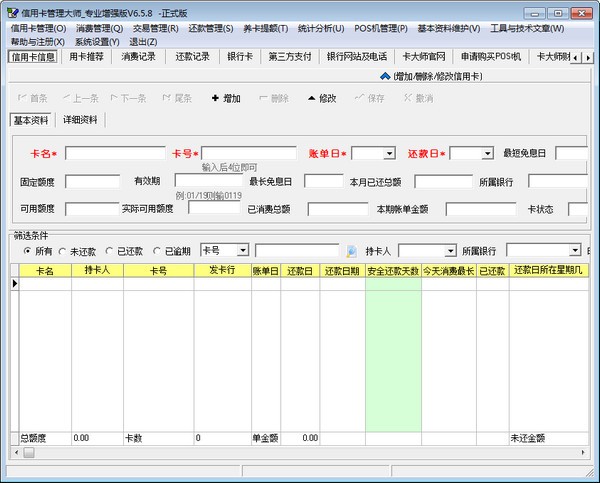The height and width of the screenshot is (483, 600).
Task: Open the 统计分析(U) menu
Action: click(x=321, y=28)
